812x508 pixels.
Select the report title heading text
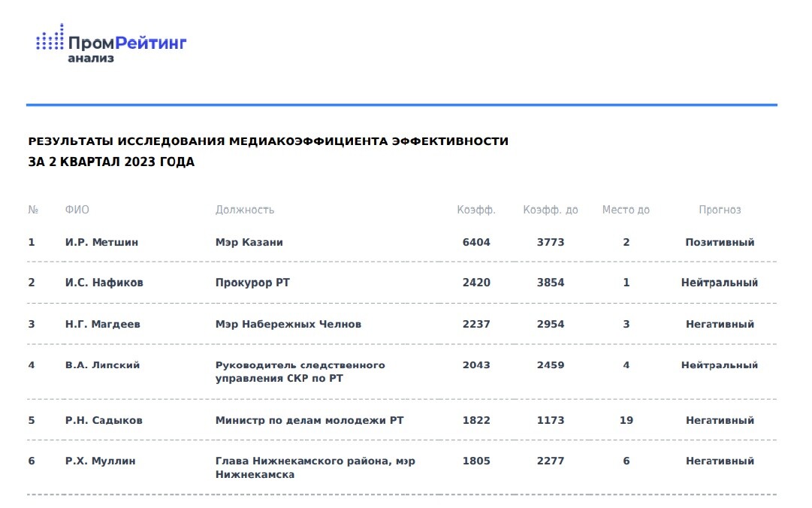coord(267,151)
